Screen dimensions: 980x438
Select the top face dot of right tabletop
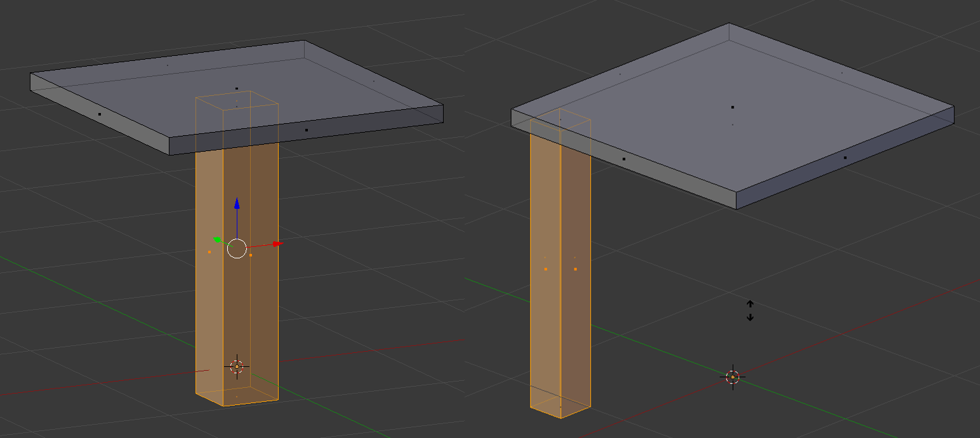(732, 107)
